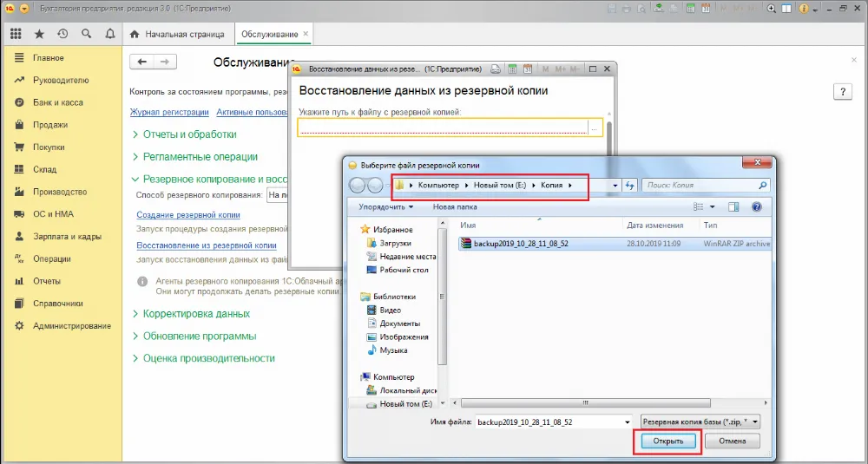Switch to the "Начальная страница" tab
This screenshot has height=464, width=868.
(176, 34)
